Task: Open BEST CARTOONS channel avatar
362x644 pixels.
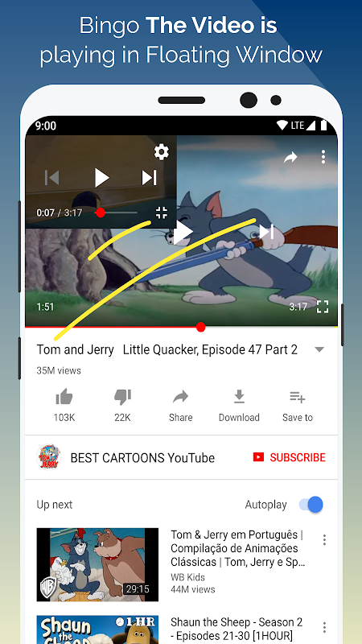Action: point(48,457)
